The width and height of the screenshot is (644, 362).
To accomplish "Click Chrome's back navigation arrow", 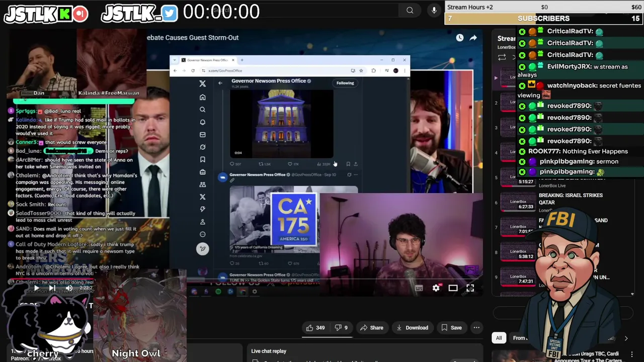I will [175, 70].
